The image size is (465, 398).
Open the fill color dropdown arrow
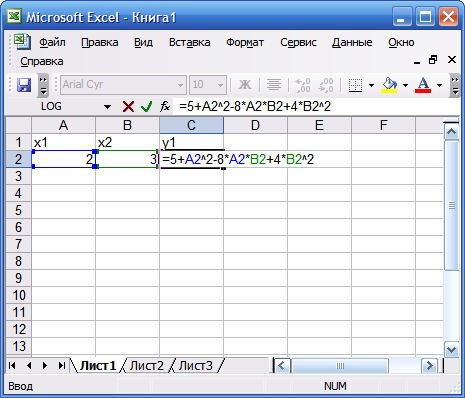(405, 86)
